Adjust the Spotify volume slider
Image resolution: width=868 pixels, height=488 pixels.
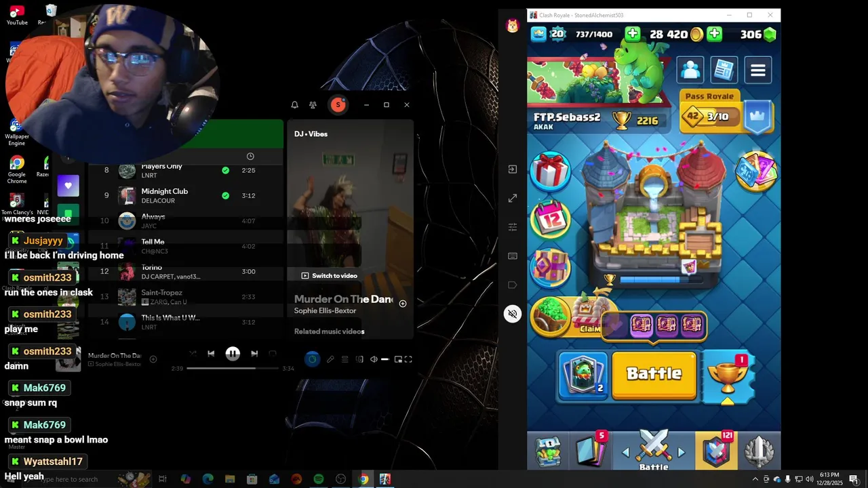pyautogui.click(x=384, y=359)
